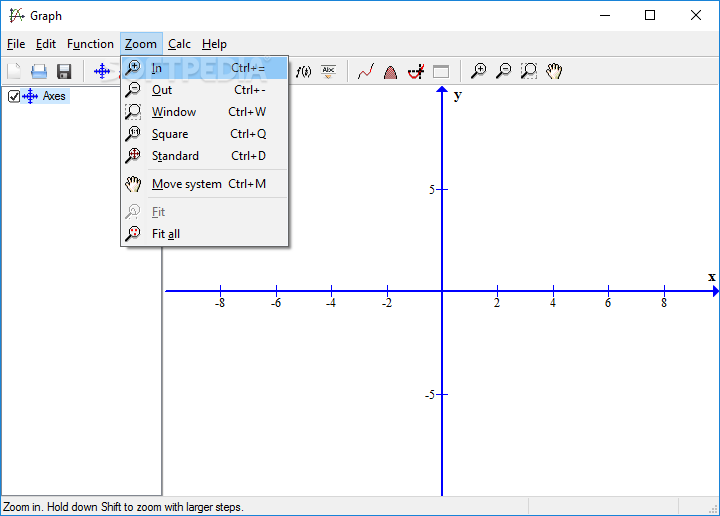Click the shading area toolbar icon
720x516 pixels.
(x=390, y=72)
